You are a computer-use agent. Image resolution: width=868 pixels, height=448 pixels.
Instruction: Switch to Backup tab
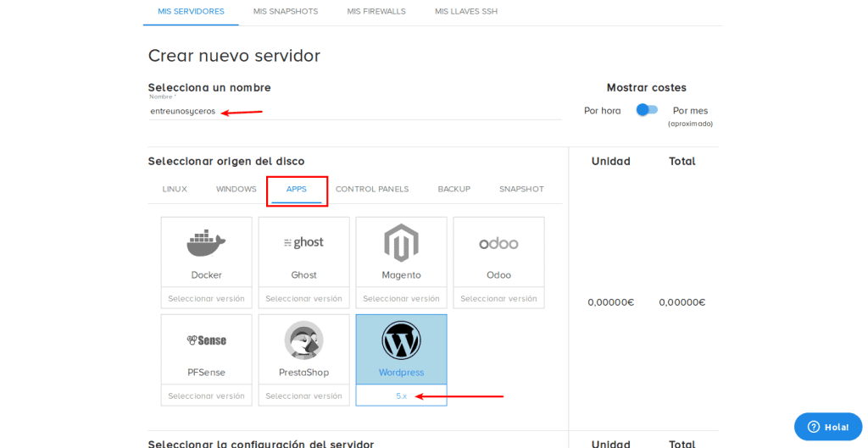point(454,189)
